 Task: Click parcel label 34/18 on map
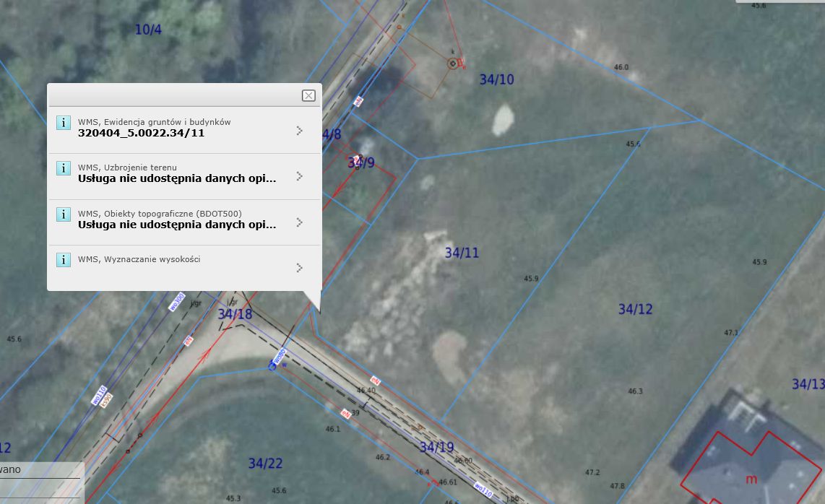click(235, 314)
